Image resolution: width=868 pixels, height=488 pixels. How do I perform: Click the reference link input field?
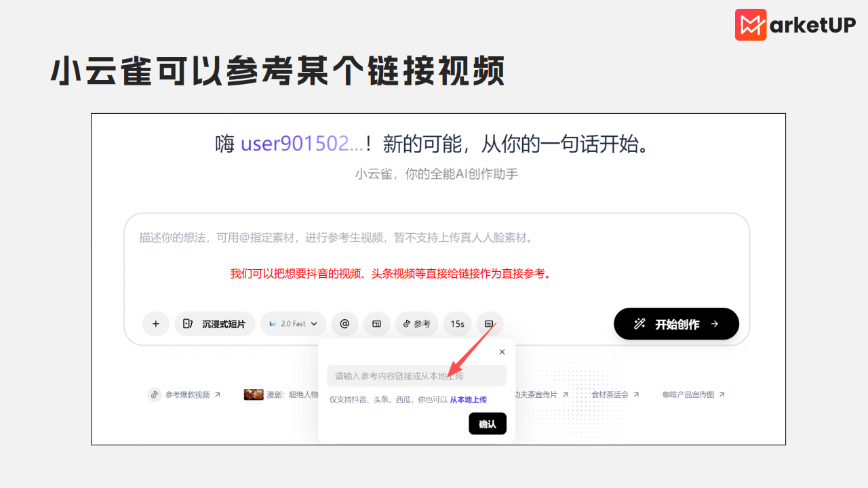tap(416, 375)
